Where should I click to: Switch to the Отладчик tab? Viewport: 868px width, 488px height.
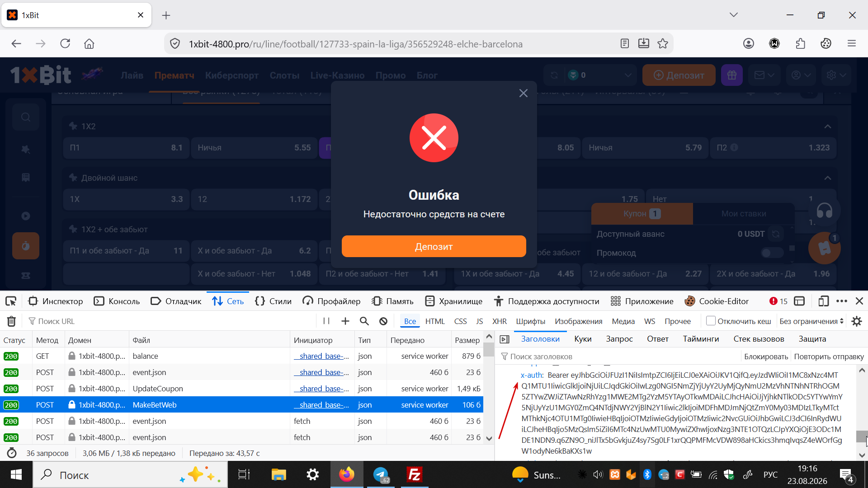point(176,301)
